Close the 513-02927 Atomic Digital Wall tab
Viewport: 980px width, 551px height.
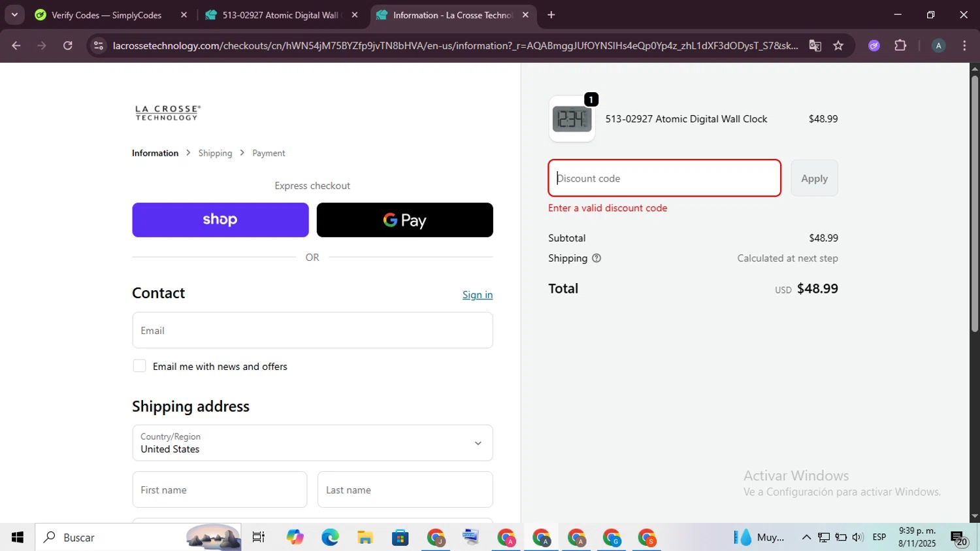pyautogui.click(x=355, y=14)
